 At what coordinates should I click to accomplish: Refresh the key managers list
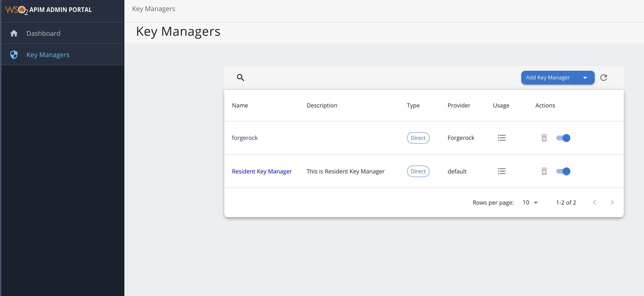tap(604, 77)
